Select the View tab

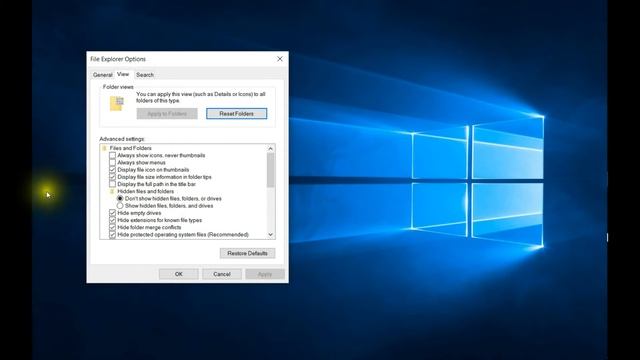coord(123,74)
